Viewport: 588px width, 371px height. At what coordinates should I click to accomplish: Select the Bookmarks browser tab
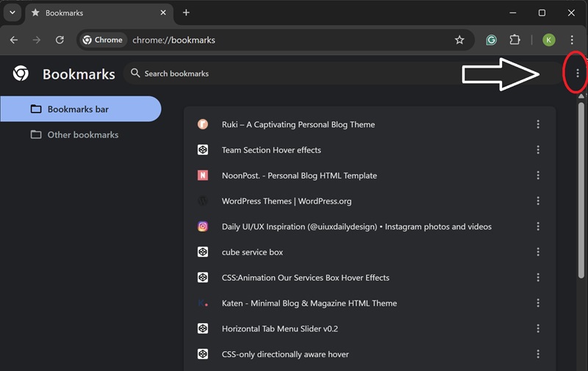[99, 12]
